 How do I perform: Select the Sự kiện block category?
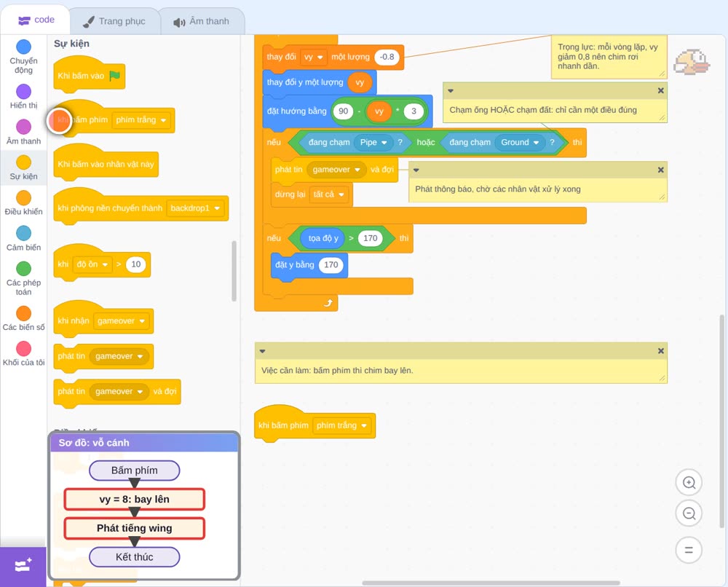click(23, 168)
